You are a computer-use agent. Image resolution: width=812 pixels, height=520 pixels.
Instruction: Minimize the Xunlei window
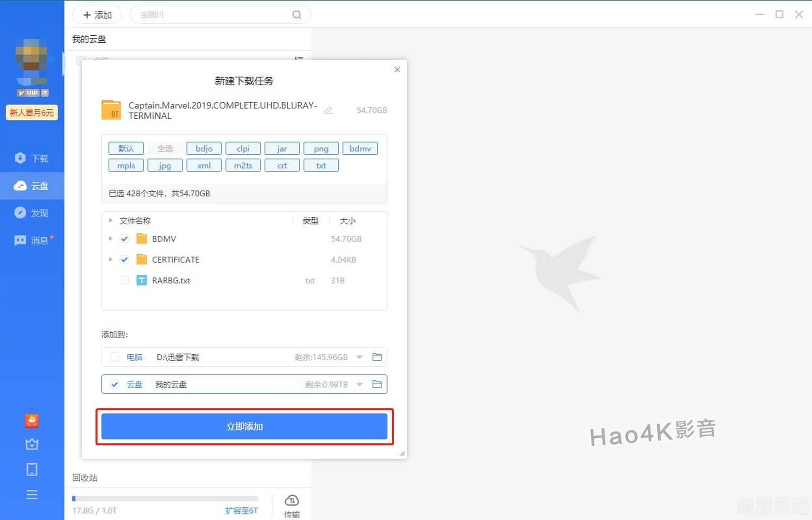pyautogui.click(x=760, y=14)
